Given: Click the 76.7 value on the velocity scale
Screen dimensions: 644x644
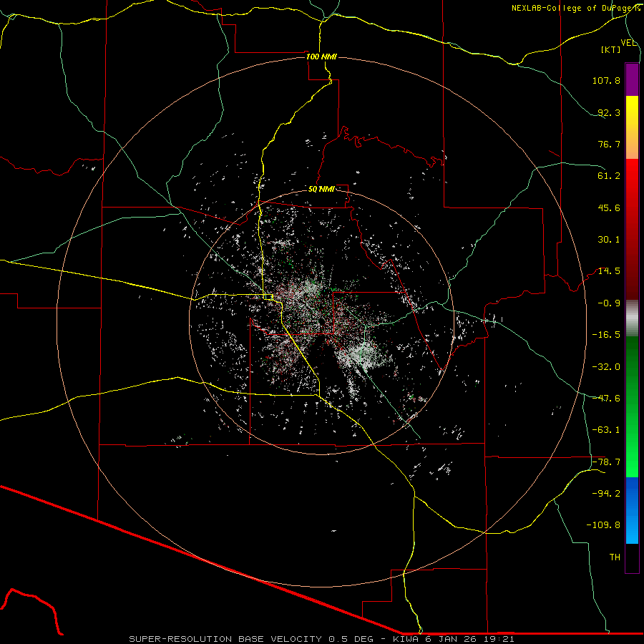Looking at the screenshot, I should (x=609, y=144).
